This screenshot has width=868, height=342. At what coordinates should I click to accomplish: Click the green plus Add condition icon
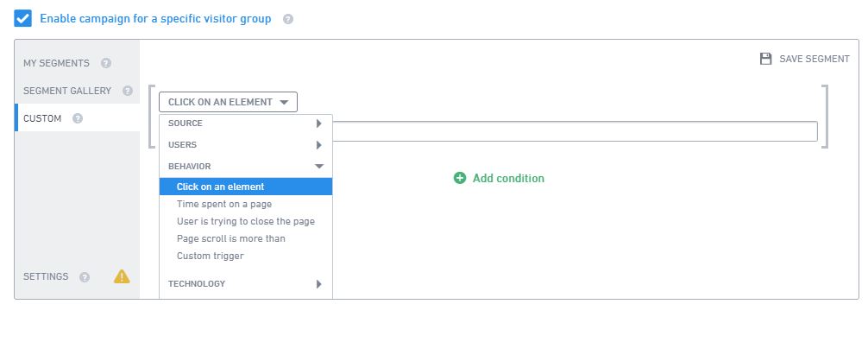click(460, 178)
